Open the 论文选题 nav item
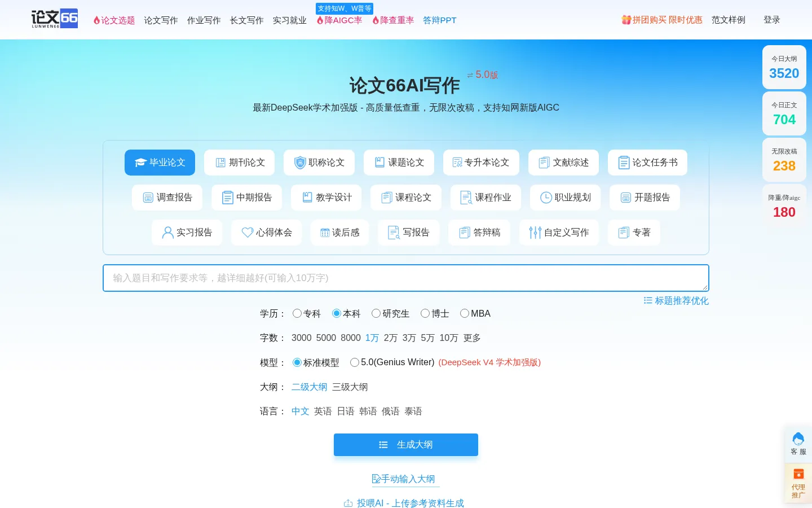Image resolution: width=812 pixels, height=508 pixels. (x=114, y=20)
